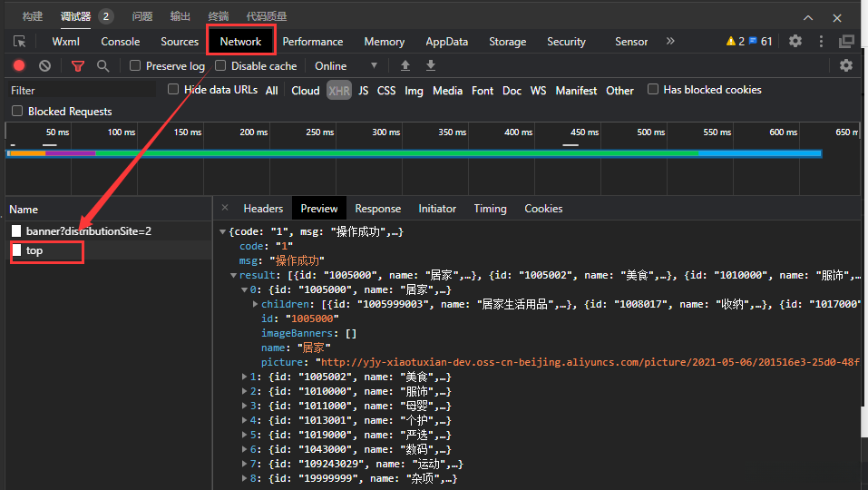This screenshot has height=490, width=868.
Task: Expand the children array in the result
Action: (255, 304)
